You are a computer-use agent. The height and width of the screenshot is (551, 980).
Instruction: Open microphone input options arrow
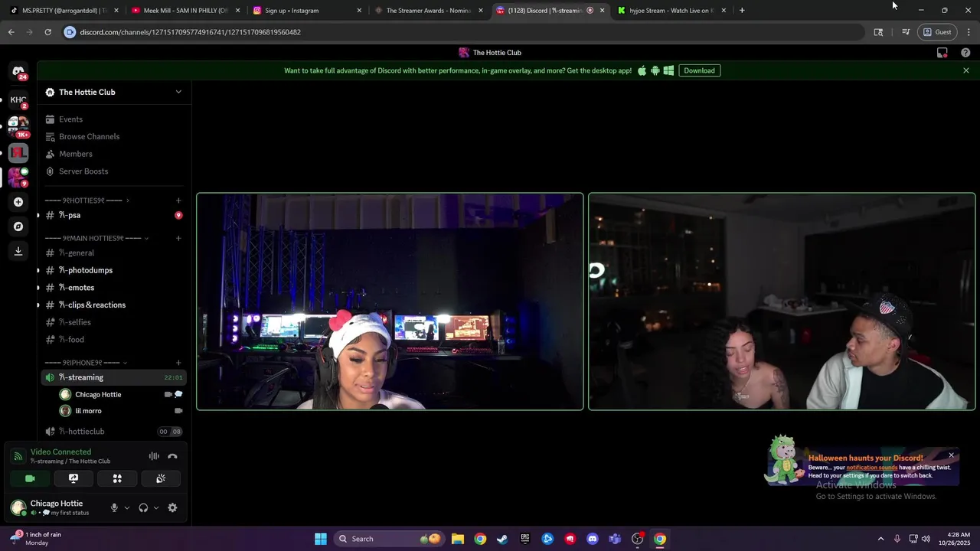pos(127,507)
